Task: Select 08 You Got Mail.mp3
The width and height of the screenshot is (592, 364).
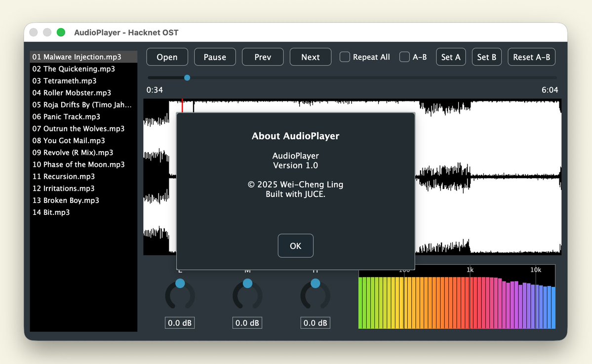Action: [x=83, y=140]
